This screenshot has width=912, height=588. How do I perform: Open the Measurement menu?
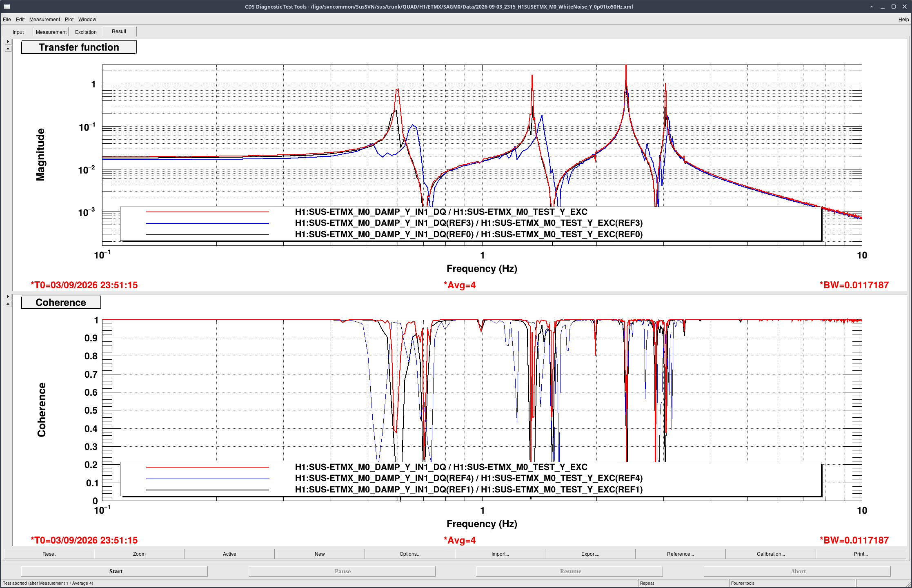(44, 20)
